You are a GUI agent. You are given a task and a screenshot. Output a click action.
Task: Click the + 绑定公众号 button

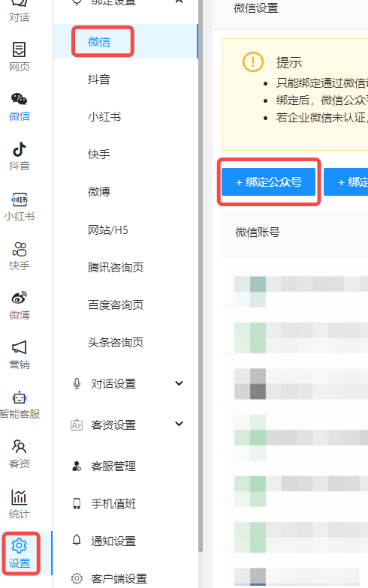pos(269,181)
